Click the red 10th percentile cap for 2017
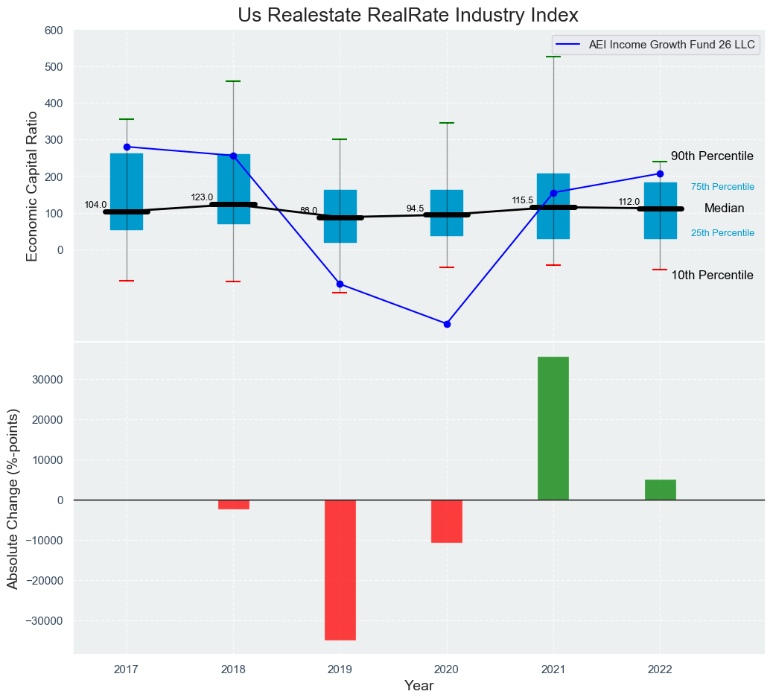This screenshot has width=773, height=700. 127,281
